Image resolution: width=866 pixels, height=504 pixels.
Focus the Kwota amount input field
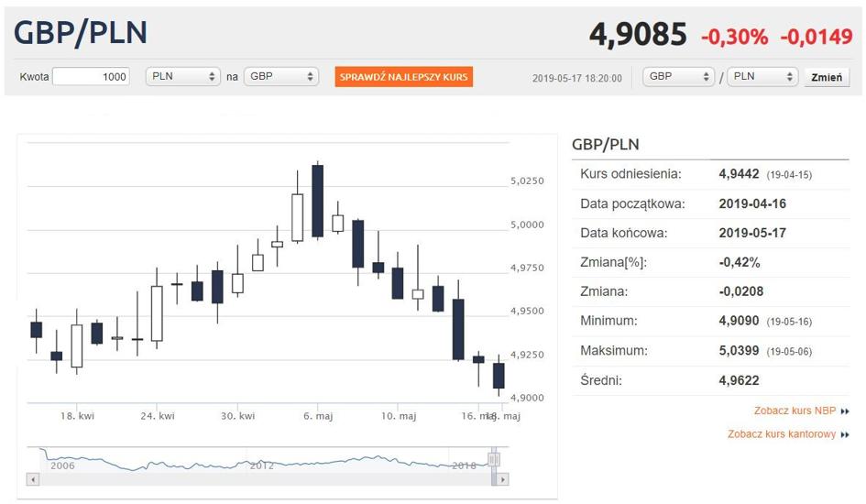(x=91, y=77)
